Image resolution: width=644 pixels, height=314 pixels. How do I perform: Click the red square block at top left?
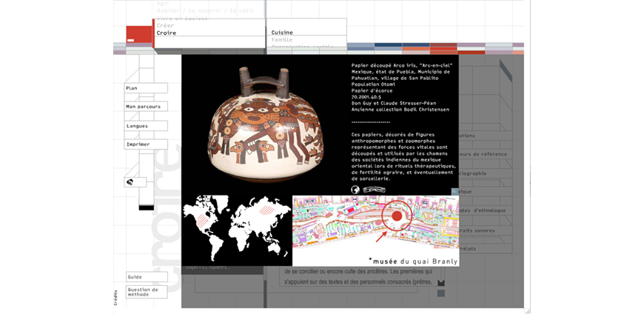139,34
